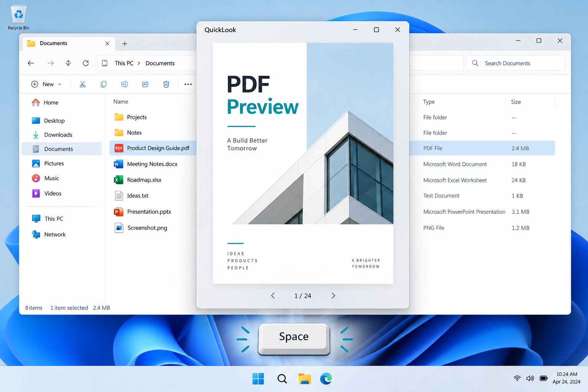The height and width of the screenshot is (392, 588).
Task: Open taskbar Search magnifier
Action: (282, 379)
